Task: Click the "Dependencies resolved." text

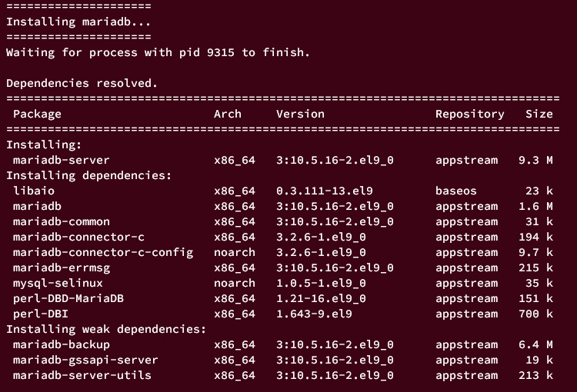Action: tap(82, 83)
